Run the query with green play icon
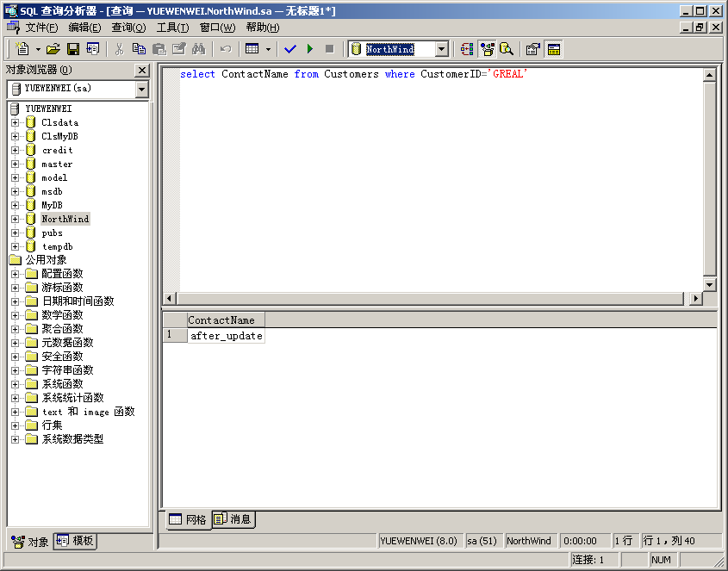 click(x=309, y=49)
